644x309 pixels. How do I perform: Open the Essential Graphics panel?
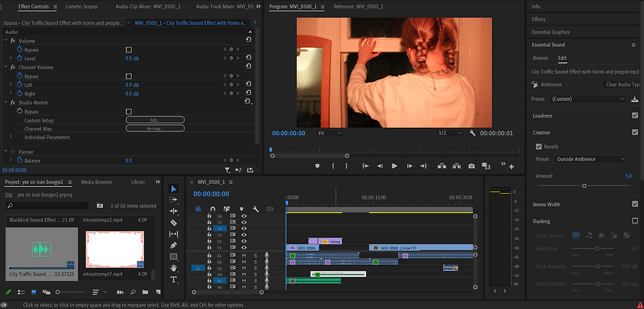(551, 32)
